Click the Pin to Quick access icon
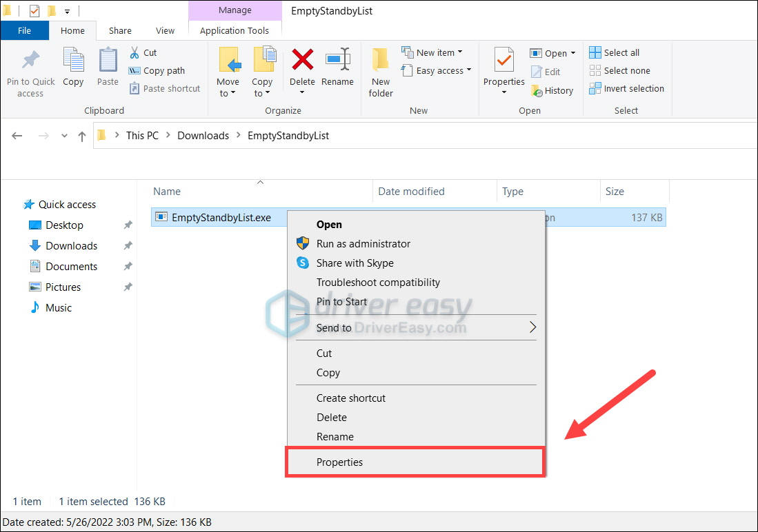 pos(30,61)
